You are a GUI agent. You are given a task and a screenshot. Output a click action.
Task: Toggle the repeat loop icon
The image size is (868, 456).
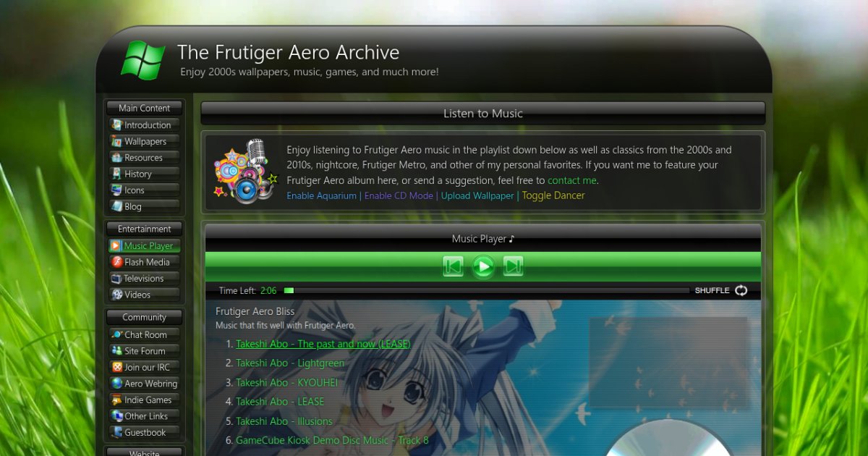[x=741, y=290]
